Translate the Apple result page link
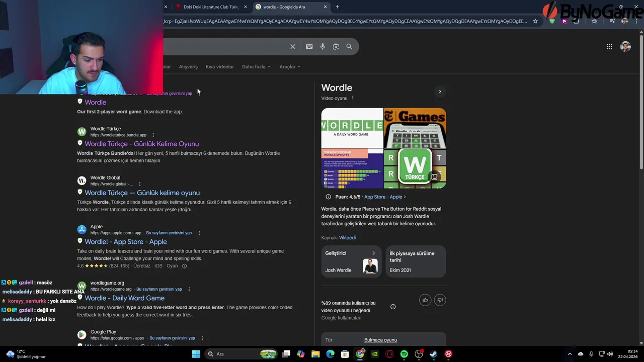 [x=169, y=233]
